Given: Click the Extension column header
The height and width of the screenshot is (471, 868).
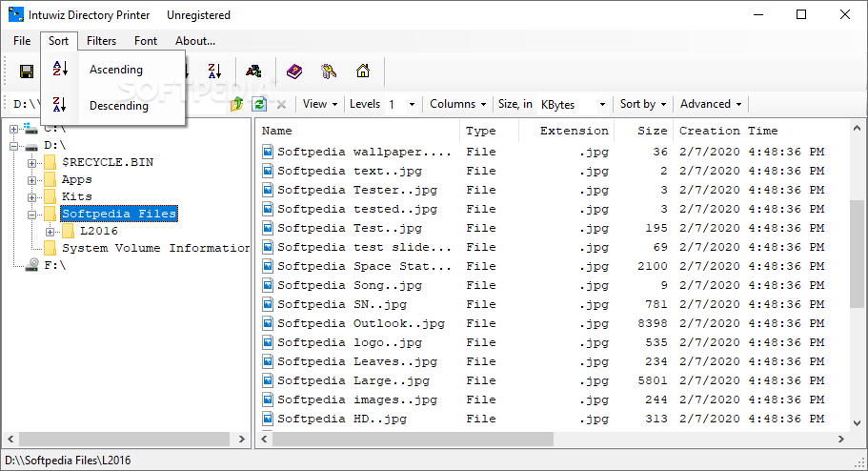Looking at the screenshot, I should (x=566, y=131).
